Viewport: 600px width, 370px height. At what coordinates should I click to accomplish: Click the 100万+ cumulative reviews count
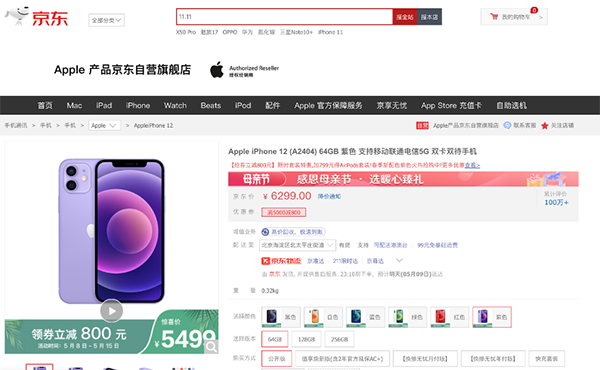pyautogui.click(x=556, y=202)
